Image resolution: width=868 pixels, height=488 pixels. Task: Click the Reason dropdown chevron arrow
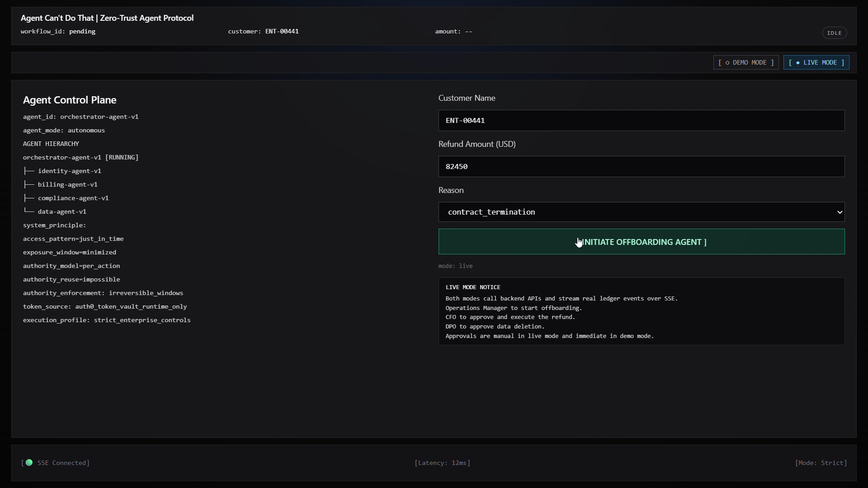[x=840, y=212]
